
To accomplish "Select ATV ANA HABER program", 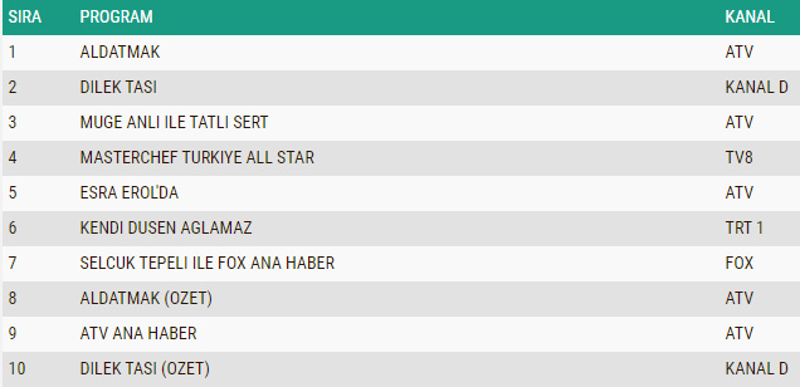I will (138, 333).
